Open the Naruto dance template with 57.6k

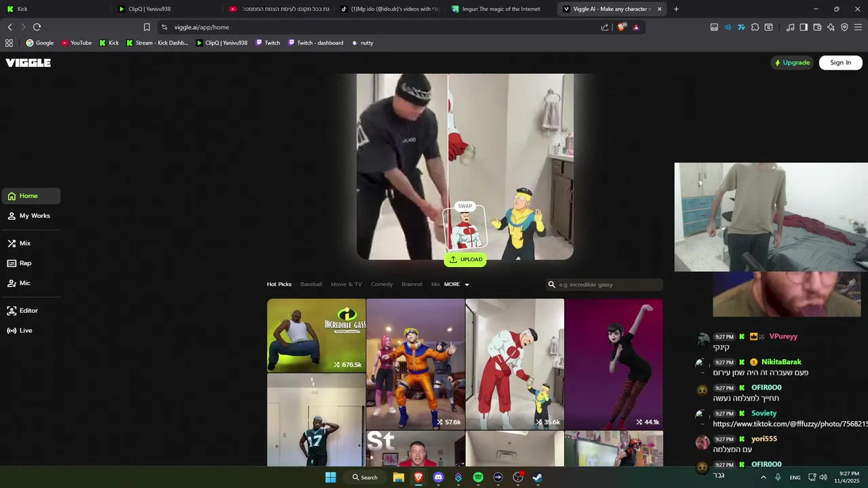(x=416, y=364)
